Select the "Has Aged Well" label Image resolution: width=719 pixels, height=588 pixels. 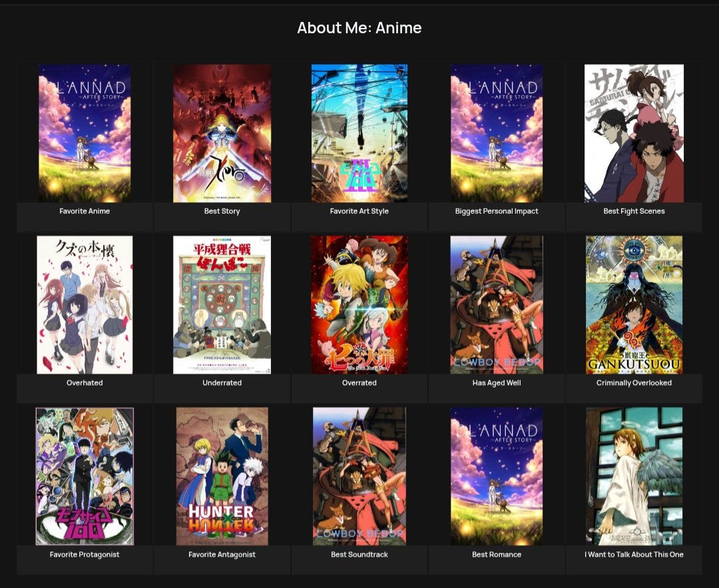pyautogui.click(x=497, y=382)
